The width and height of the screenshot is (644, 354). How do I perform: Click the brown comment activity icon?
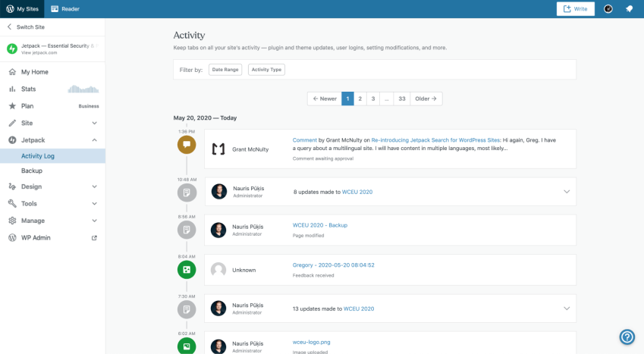tap(187, 144)
